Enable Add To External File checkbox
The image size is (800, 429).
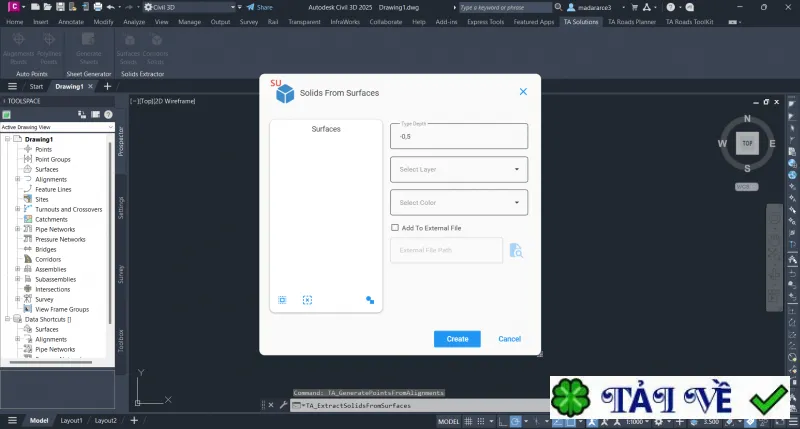[x=395, y=228]
